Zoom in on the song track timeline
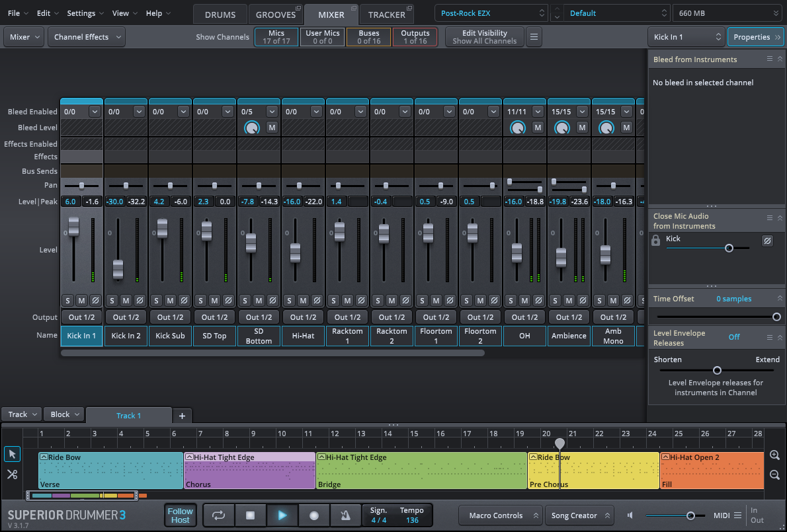The width and height of the screenshot is (787, 532). 774,455
